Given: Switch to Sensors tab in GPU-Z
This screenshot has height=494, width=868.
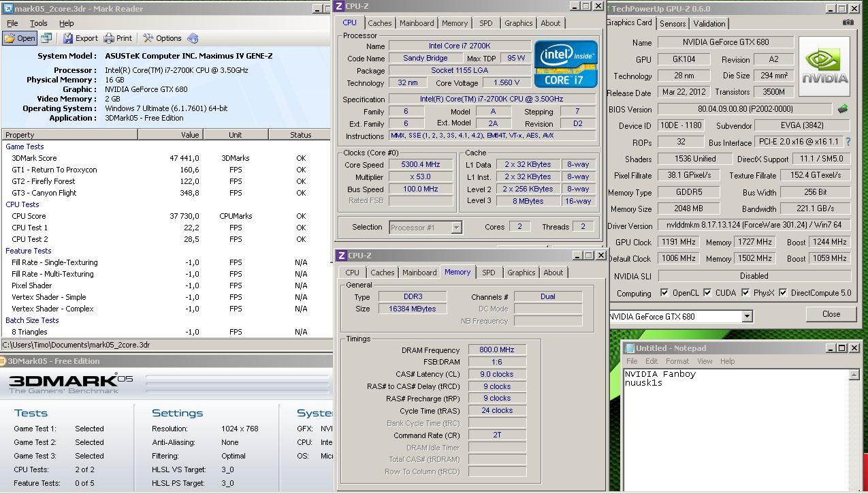Looking at the screenshot, I should pyautogui.click(x=673, y=23).
